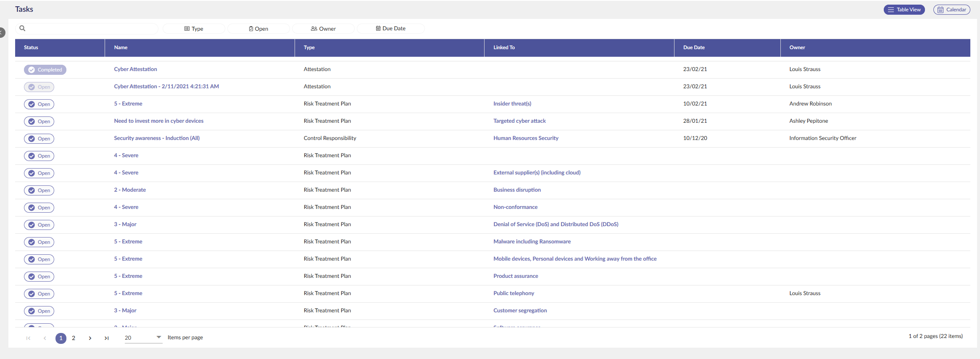Toggle Open status for Non-conformance row
This screenshot has width=980, height=359.
39,208
